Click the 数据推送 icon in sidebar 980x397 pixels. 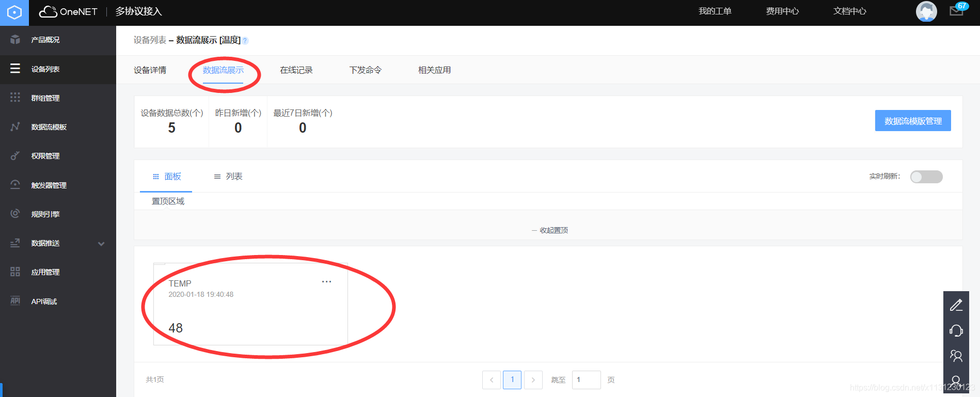(15, 243)
